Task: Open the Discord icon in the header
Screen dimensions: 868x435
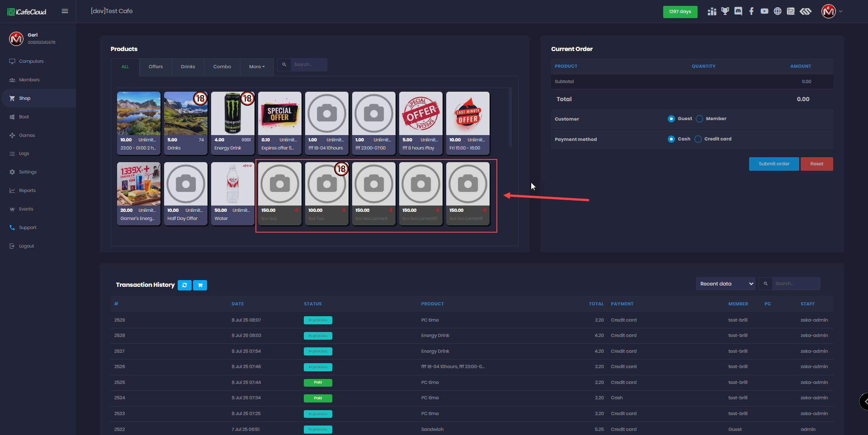Action: (x=738, y=11)
